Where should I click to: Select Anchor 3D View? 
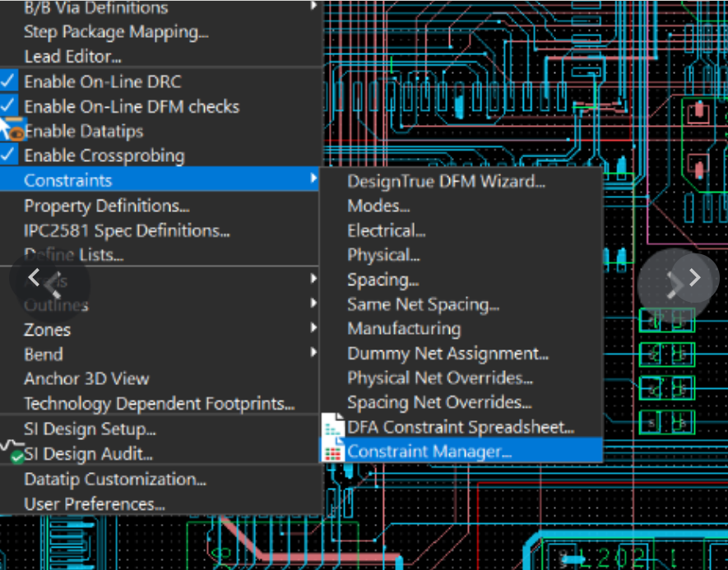click(x=86, y=379)
